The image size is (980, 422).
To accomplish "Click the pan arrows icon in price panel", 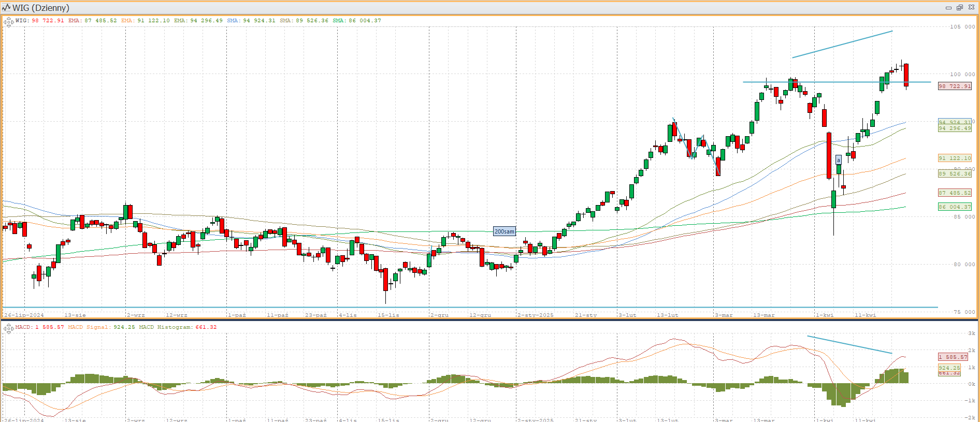I will [x=8, y=22].
